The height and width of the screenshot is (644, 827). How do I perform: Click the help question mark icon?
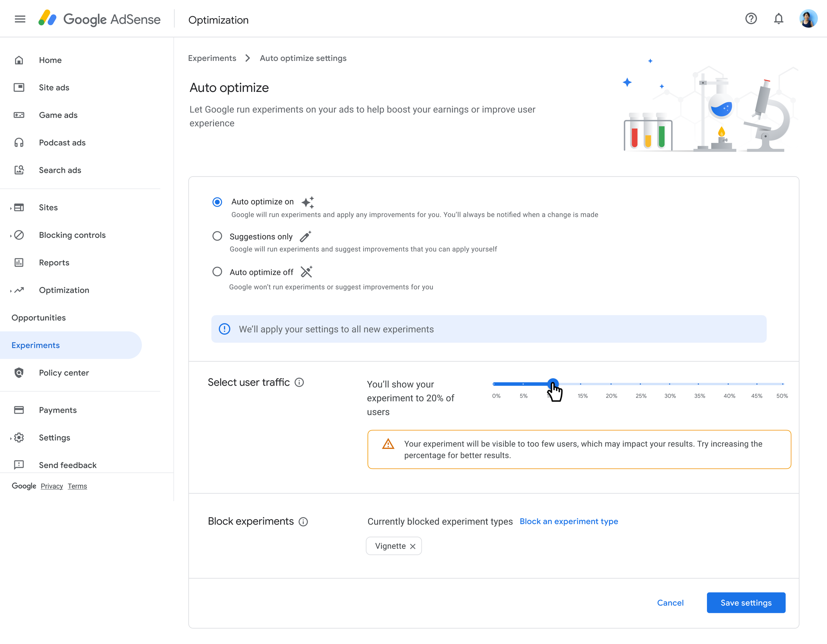pyautogui.click(x=751, y=19)
